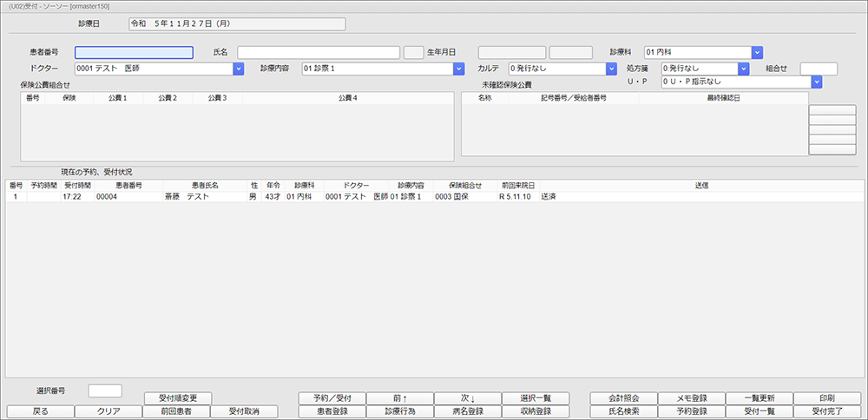Click the クリア button
868x420 pixels.
click(108, 411)
